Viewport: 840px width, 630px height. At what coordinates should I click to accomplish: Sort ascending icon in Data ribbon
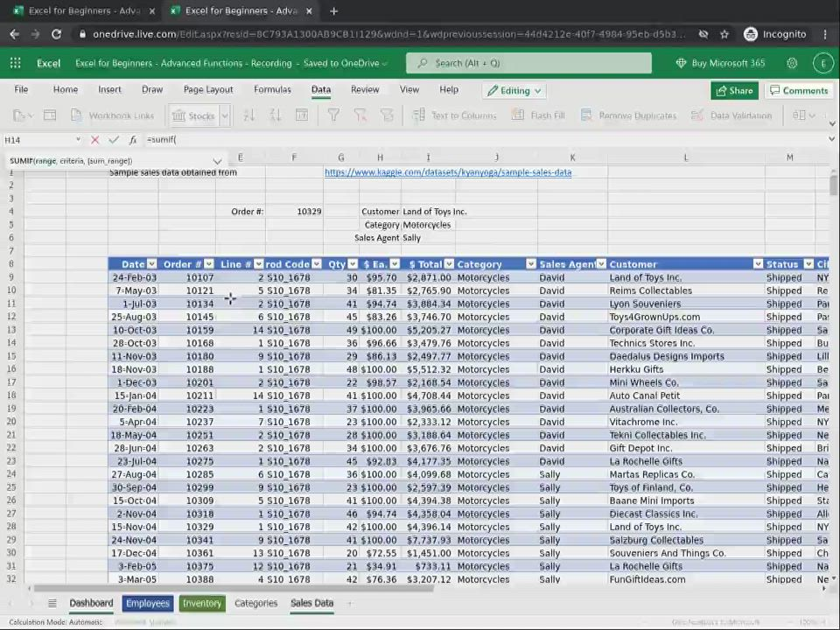coord(249,115)
